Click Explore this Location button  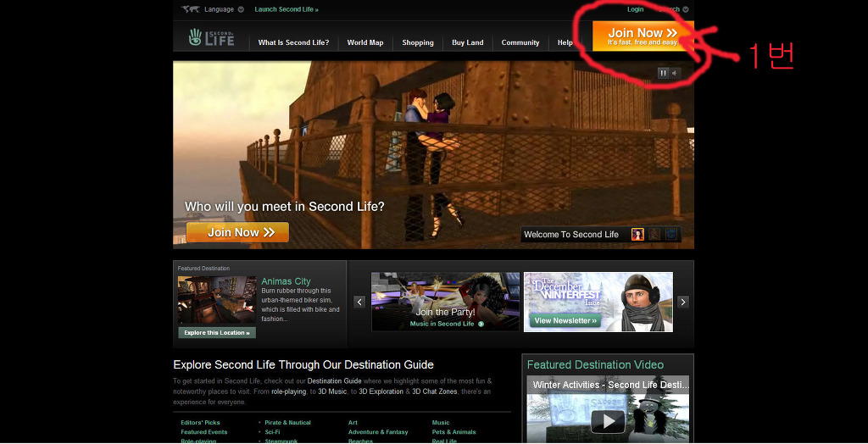217,333
